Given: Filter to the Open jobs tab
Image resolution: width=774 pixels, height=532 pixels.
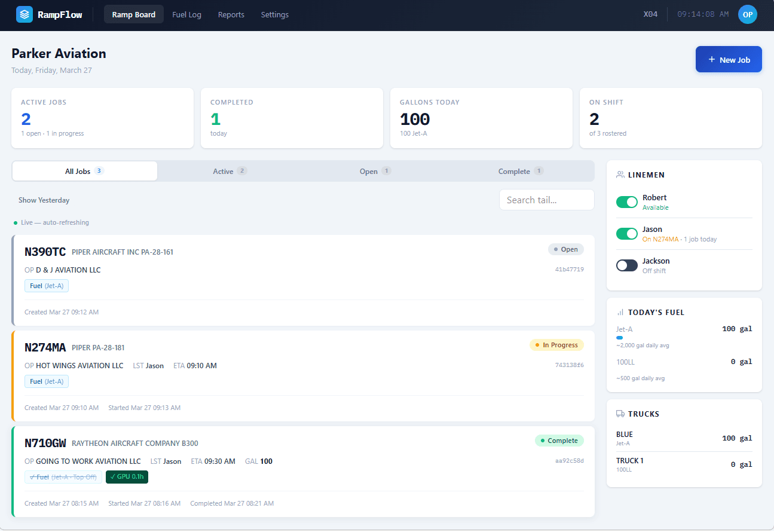Looking at the screenshot, I should coord(375,172).
